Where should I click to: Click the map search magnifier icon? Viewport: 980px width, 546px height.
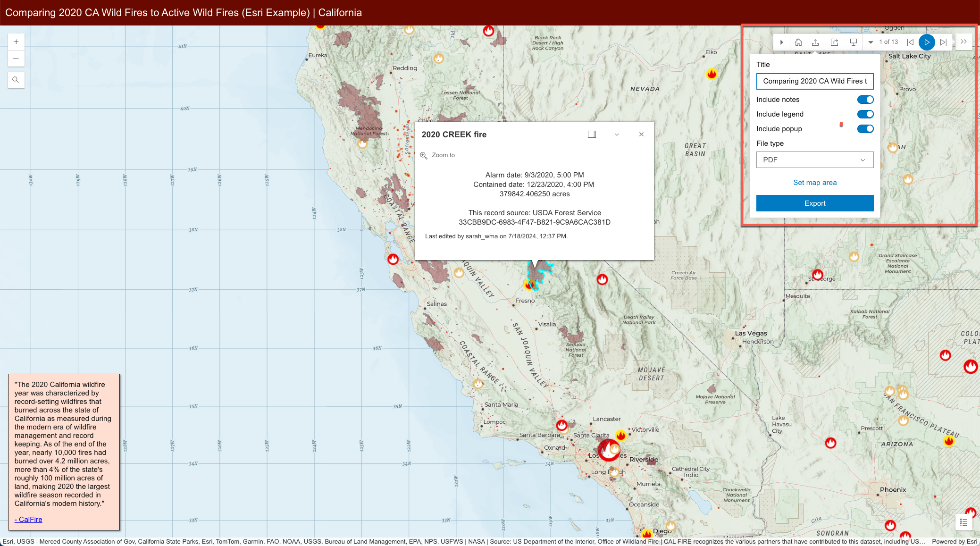16,80
